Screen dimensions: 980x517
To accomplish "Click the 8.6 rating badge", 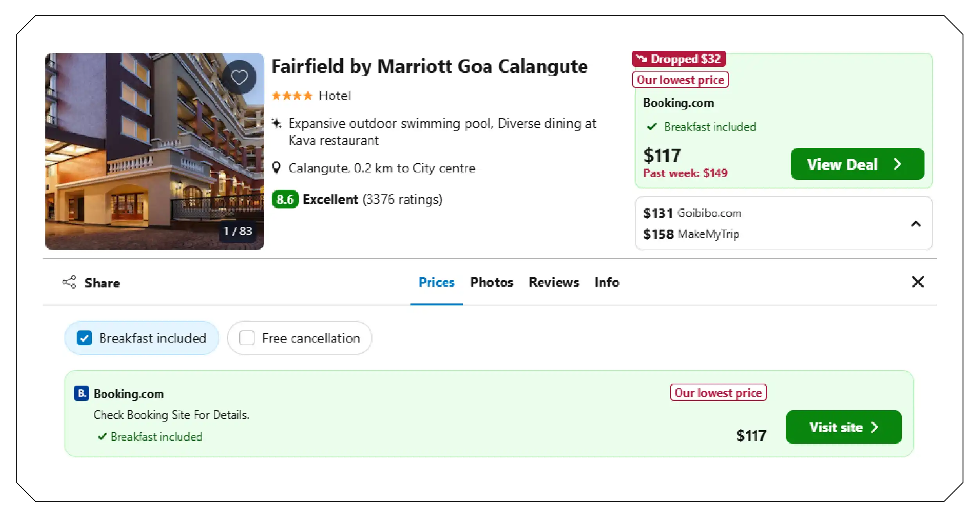I will click(285, 199).
